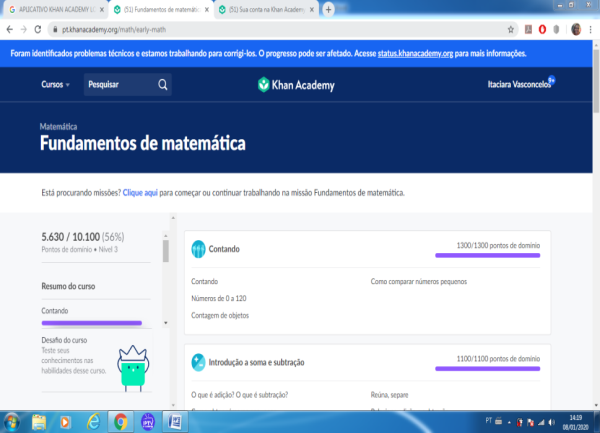
Task: Expand the Cursos dropdown
Action: [x=55, y=85]
